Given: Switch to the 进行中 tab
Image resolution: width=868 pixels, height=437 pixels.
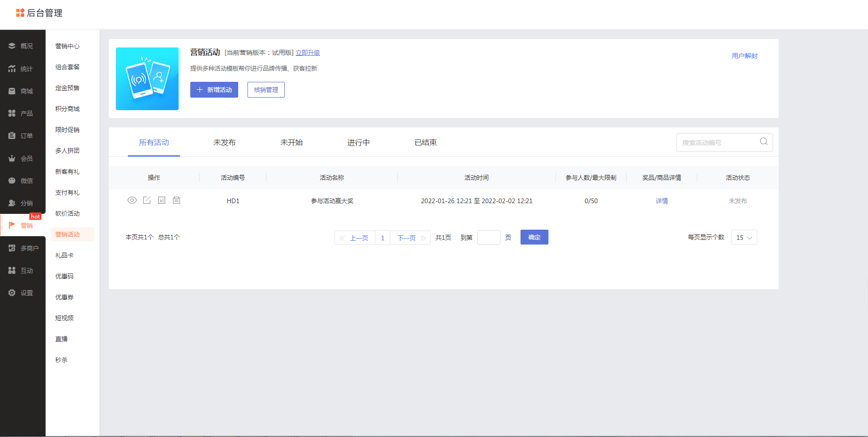Looking at the screenshot, I should pyautogui.click(x=358, y=143).
